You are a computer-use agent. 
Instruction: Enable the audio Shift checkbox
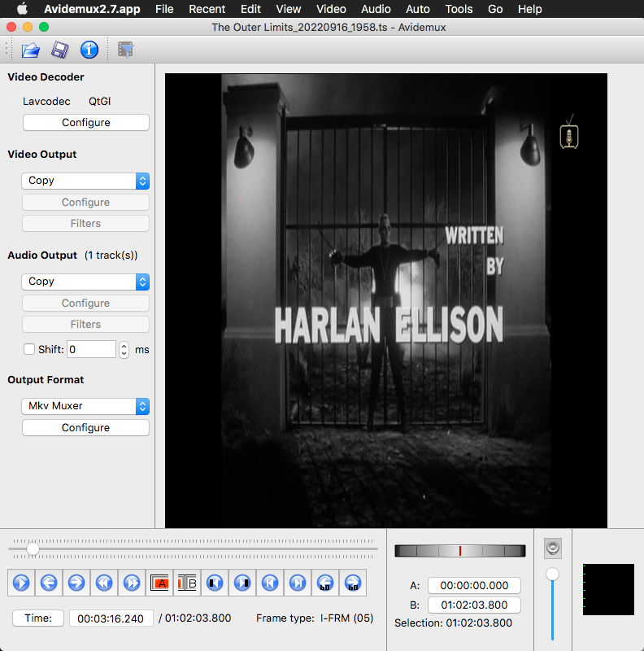(29, 350)
